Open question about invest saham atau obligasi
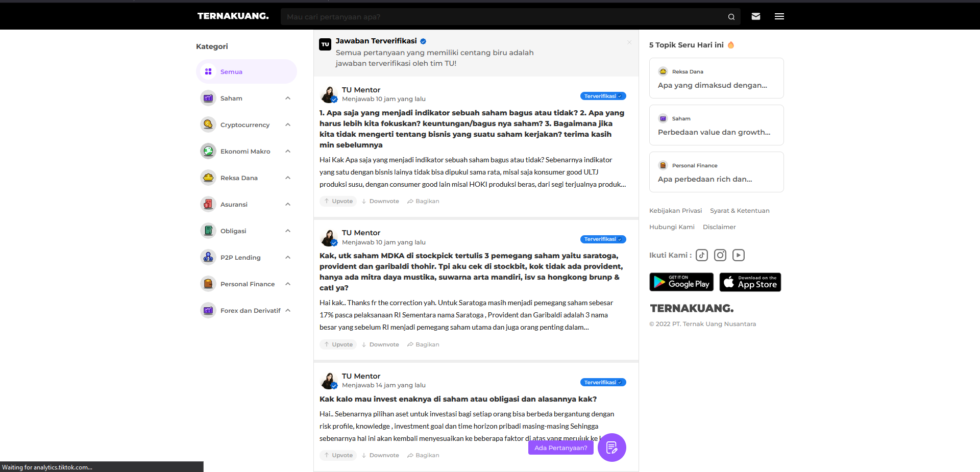Image resolution: width=980 pixels, height=472 pixels. click(458, 399)
